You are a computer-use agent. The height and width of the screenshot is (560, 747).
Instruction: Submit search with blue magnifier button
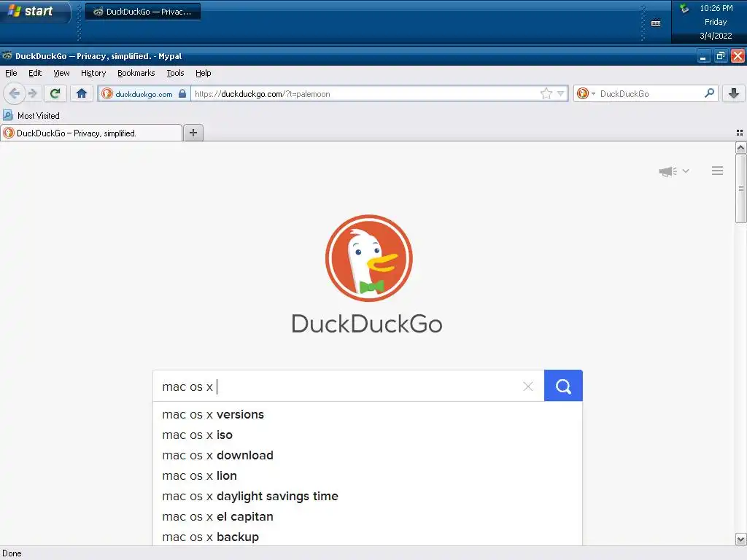[x=563, y=386]
